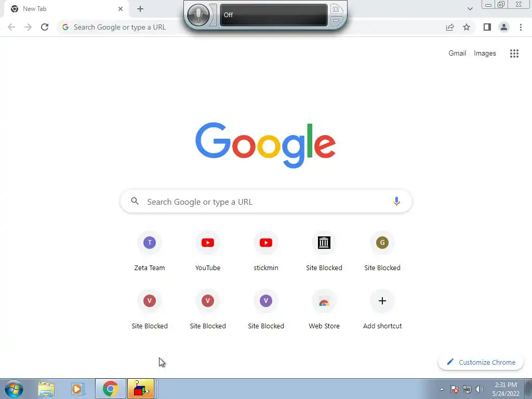Open Action Center flag icon

[455, 389]
